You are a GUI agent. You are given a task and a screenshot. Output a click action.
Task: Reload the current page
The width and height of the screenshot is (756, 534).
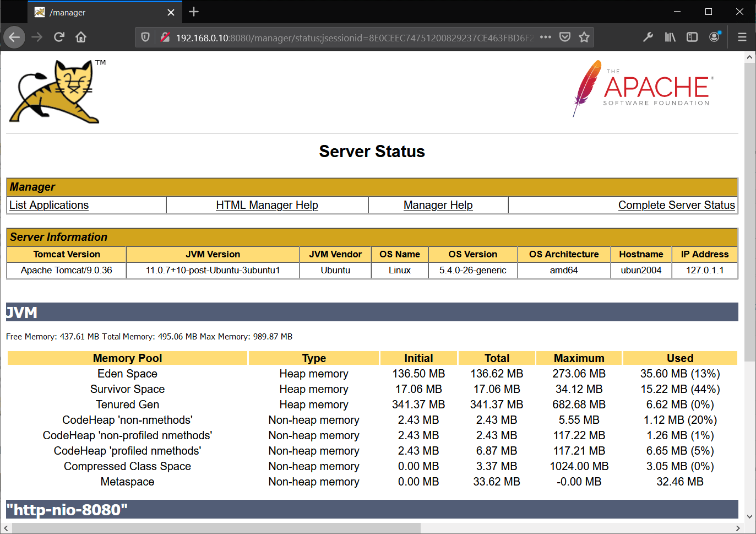click(59, 37)
